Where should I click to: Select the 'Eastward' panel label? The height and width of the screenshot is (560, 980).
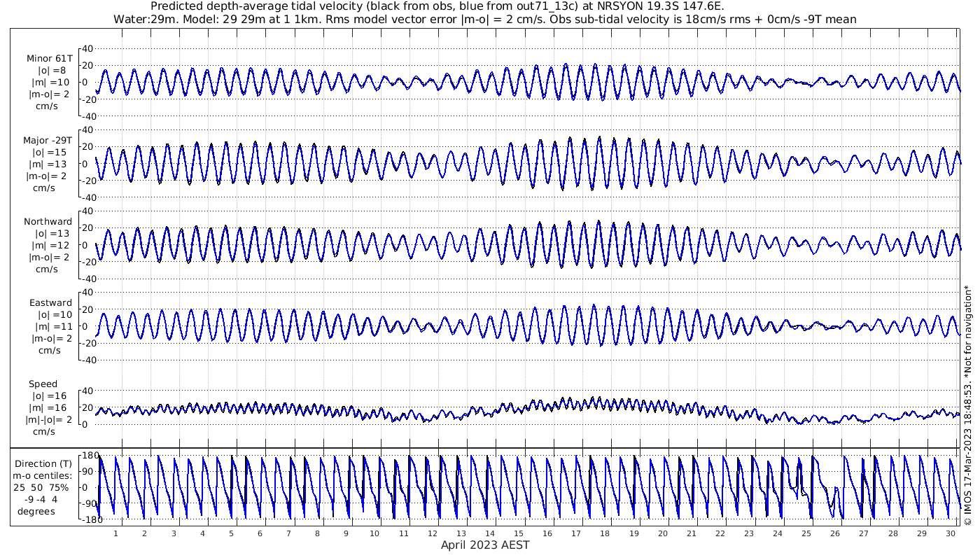(50, 302)
